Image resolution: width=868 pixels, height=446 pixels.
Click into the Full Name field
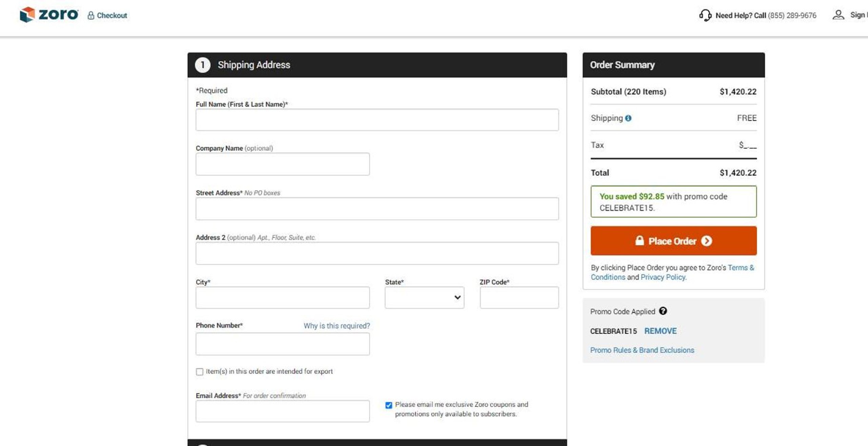tap(377, 120)
